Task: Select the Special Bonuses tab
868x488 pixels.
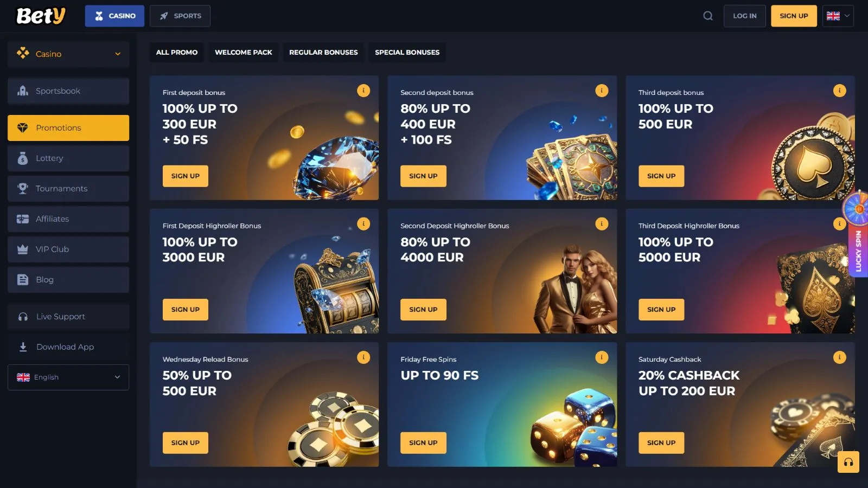Action: tap(407, 53)
